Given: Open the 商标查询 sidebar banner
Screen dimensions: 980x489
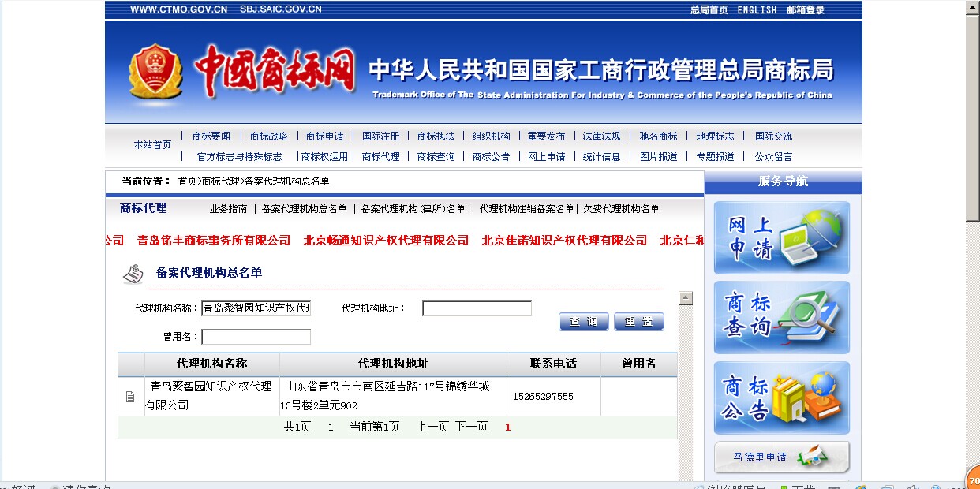Looking at the screenshot, I should click(781, 317).
